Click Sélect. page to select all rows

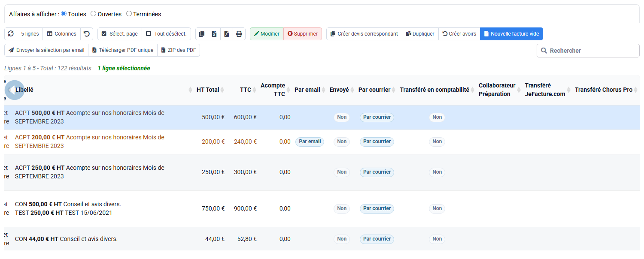click(x=120, y=34)
